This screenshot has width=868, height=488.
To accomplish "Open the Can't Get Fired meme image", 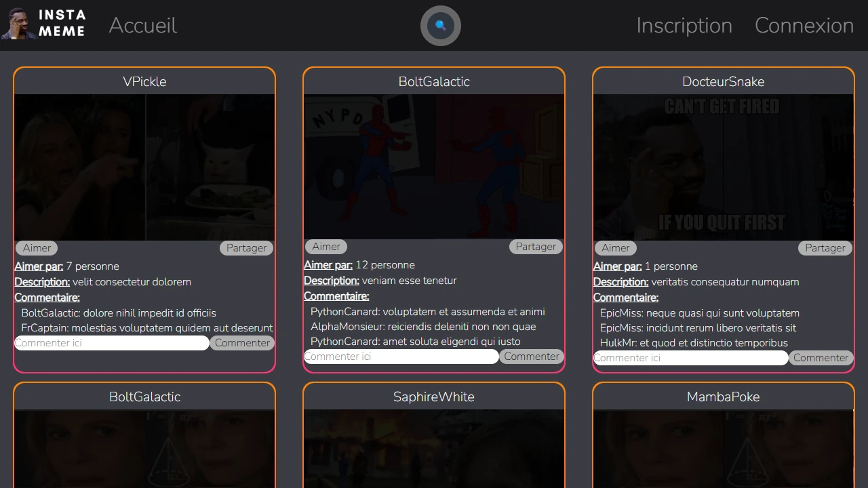I will (x=724, y=167).
